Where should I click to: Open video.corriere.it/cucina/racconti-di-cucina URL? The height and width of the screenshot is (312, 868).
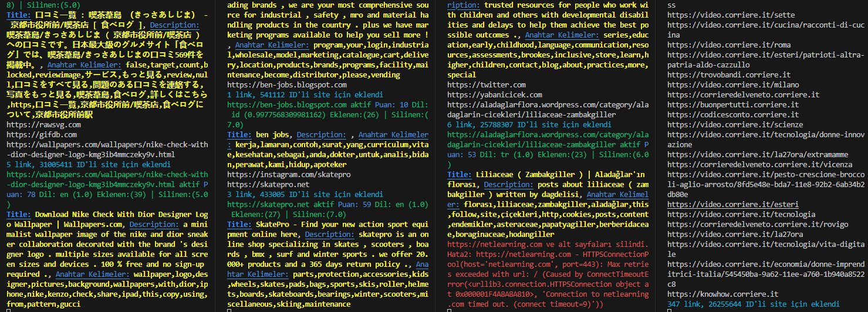766,30
